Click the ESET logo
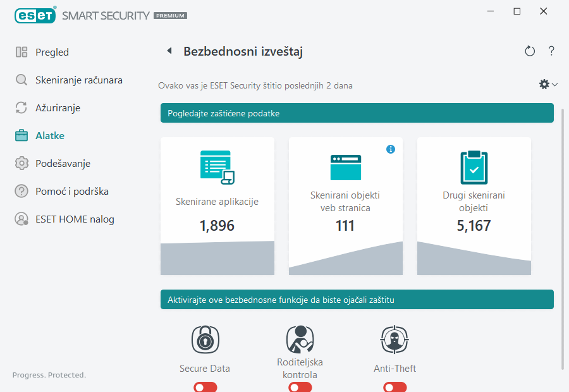This screenshot has width=569, height=392. [35, 15]
